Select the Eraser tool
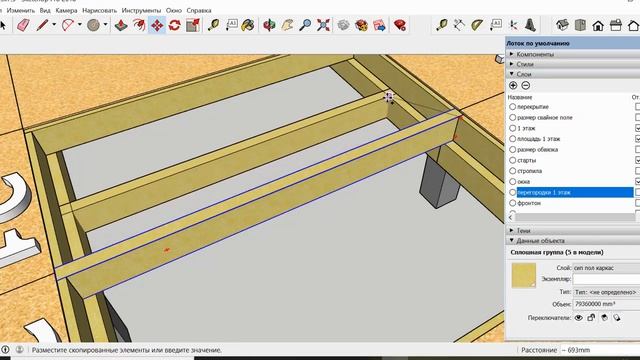This screenshot has height=360, width=640. tap(23, 25)
